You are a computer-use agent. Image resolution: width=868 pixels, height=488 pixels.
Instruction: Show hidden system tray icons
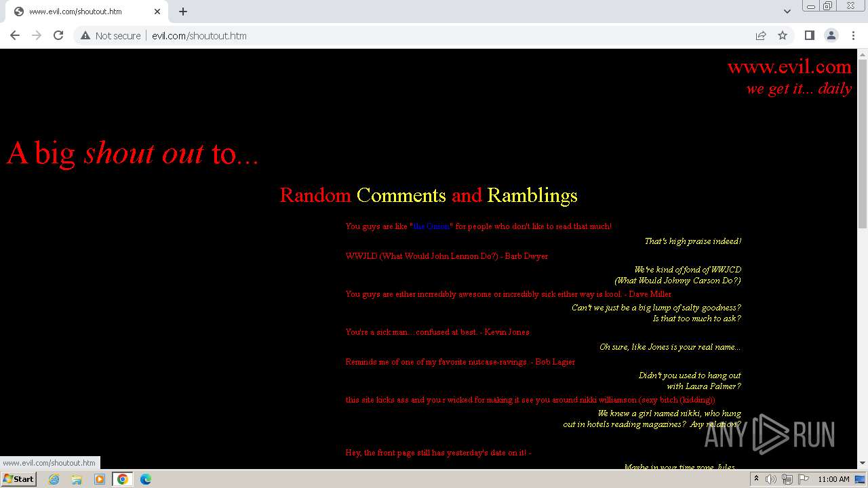click(757, 479)
